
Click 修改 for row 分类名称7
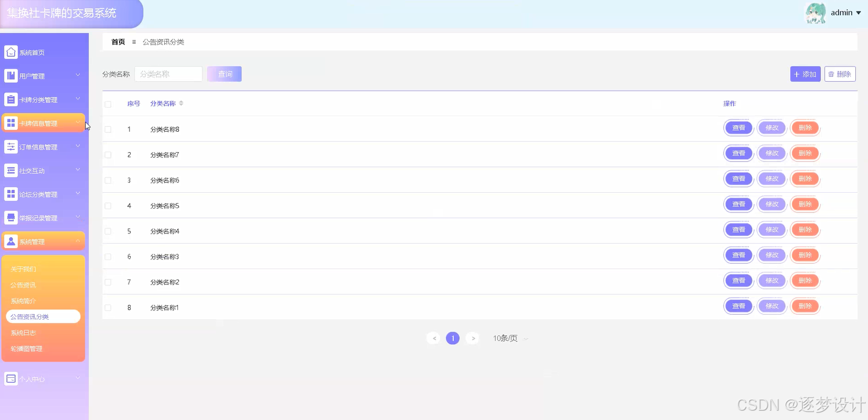pyautogui.click(x=772, y=153)
